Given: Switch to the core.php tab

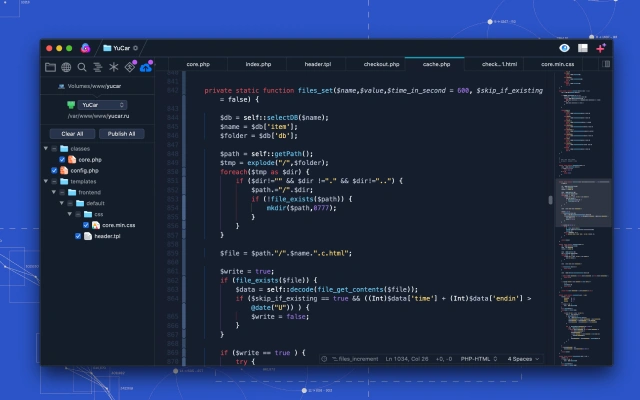Looking at the screenshot, I should (x=198, y=64).
